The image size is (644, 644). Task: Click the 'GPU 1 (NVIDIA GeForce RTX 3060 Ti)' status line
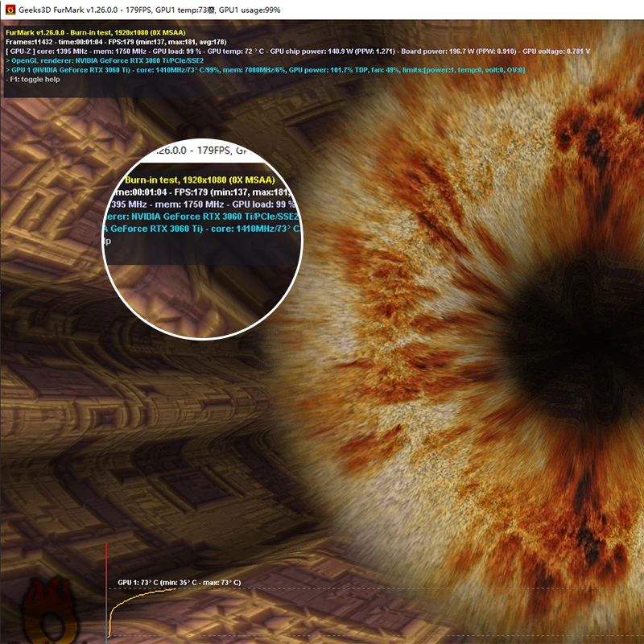click(266, 70)
